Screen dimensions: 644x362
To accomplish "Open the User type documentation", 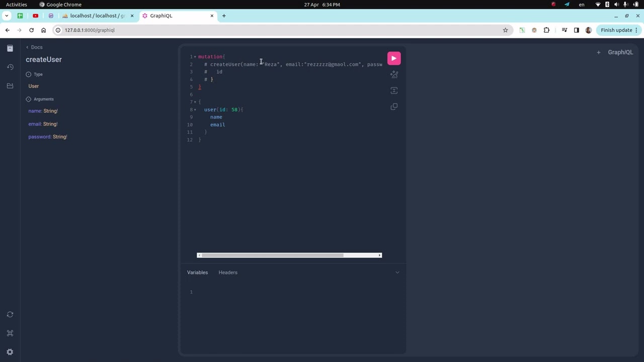I will tap(34, 86).
